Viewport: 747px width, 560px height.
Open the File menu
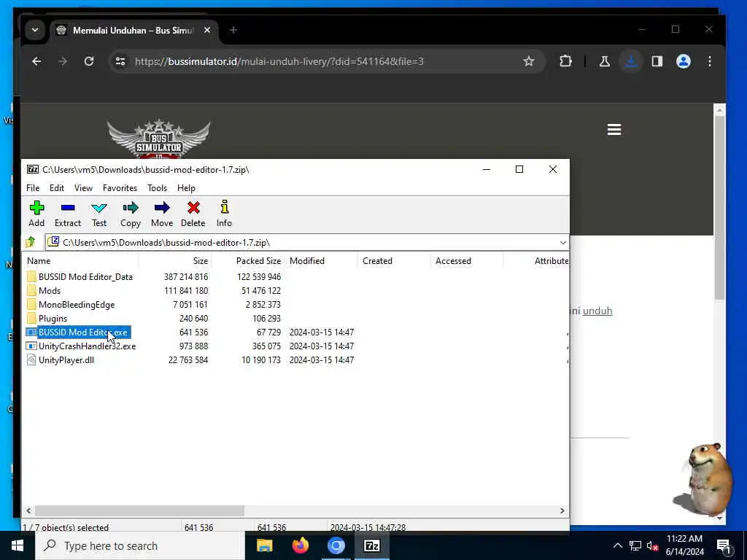tap(33, 188)
